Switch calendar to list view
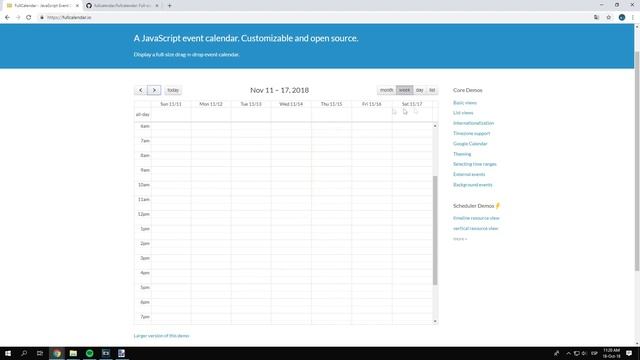This screenshot has width=640, height=360. 432,90
